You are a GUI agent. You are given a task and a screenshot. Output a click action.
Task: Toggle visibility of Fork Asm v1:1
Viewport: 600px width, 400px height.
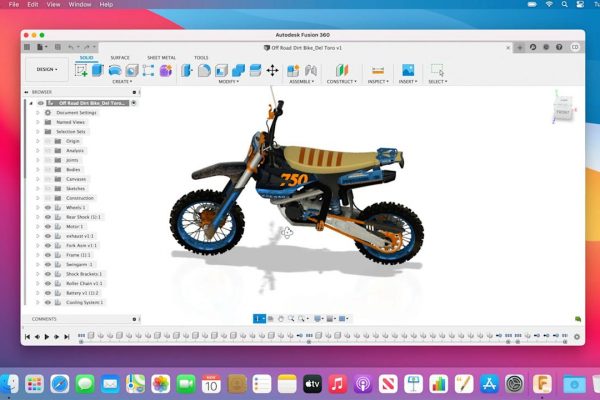(48, 245)
